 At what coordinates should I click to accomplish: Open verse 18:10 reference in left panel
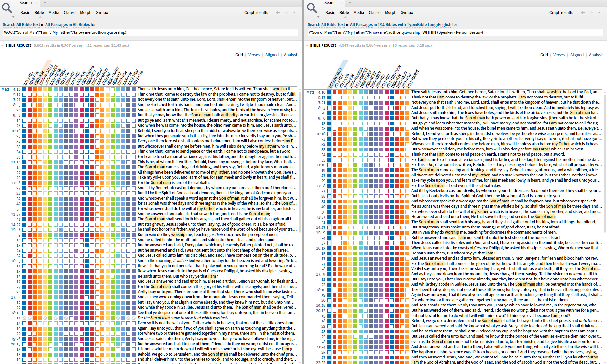click(x=16, y=313)
